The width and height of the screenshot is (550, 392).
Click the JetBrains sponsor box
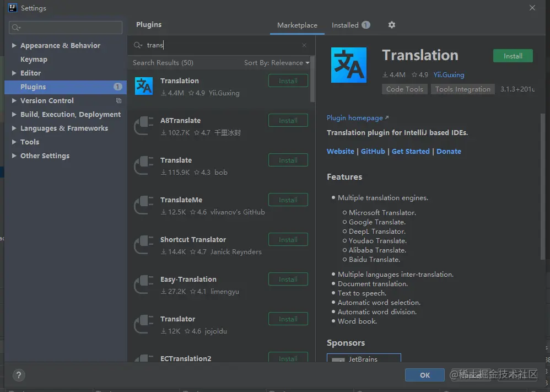pos(364,358)
